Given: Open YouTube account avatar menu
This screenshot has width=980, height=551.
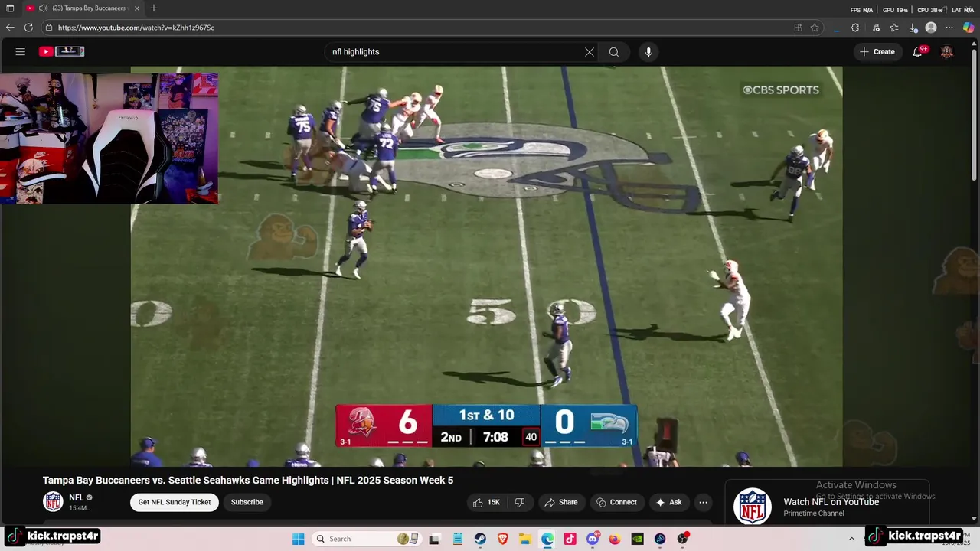Looking at the screenshot, I should [947, 52].
